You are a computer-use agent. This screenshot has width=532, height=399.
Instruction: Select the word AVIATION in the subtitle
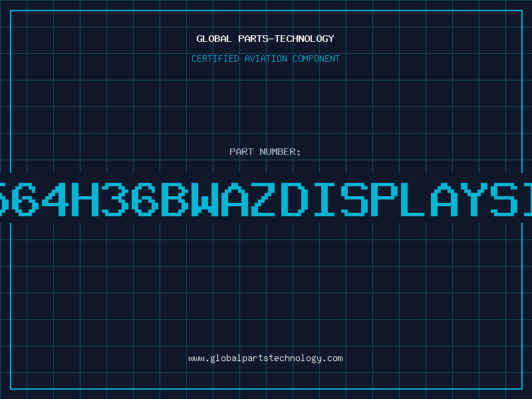coord(265,59)
